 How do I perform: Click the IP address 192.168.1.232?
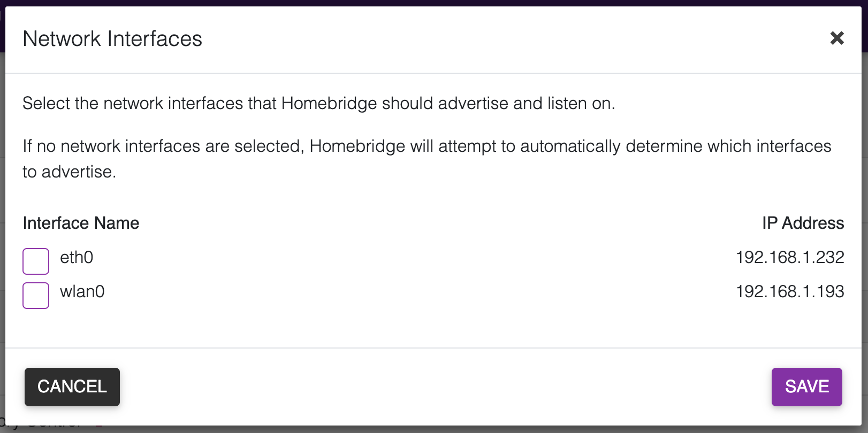tap(790, 257)
